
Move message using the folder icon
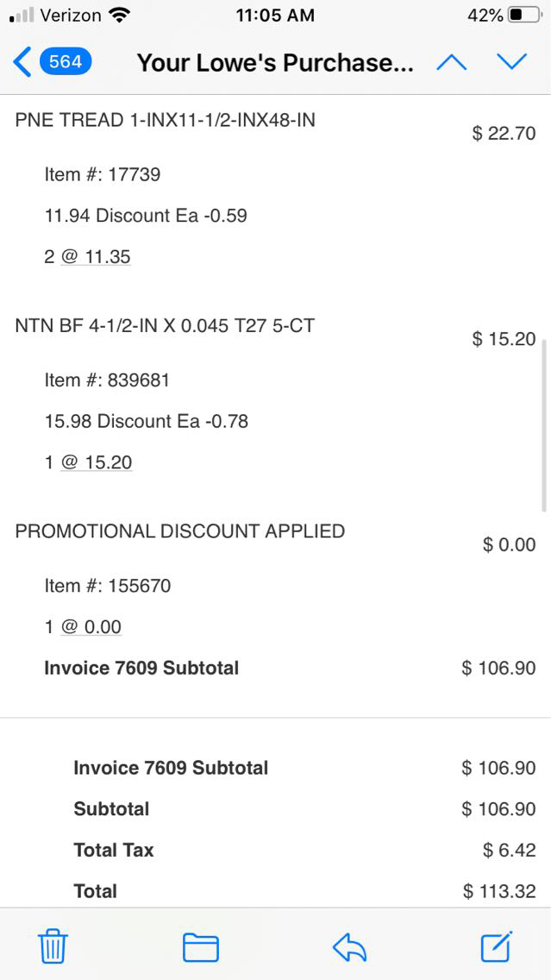click(x=201, y=947)
